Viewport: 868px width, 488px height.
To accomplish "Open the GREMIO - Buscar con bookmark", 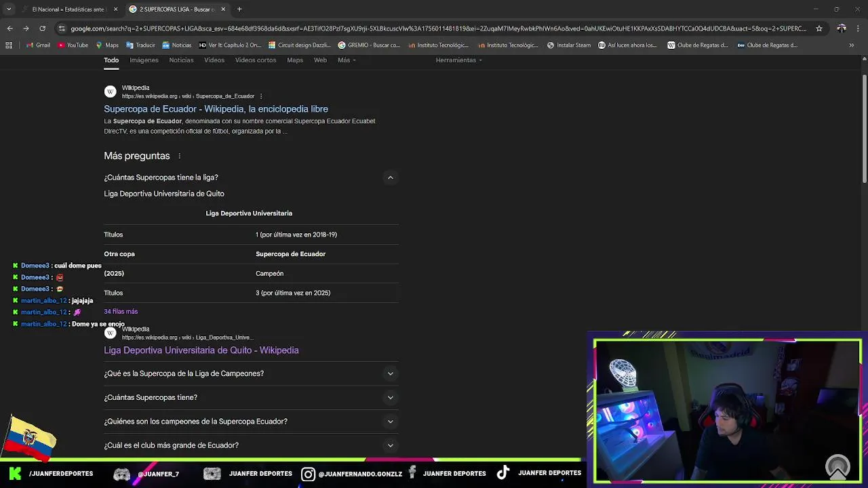I will [x=369, y=45].
